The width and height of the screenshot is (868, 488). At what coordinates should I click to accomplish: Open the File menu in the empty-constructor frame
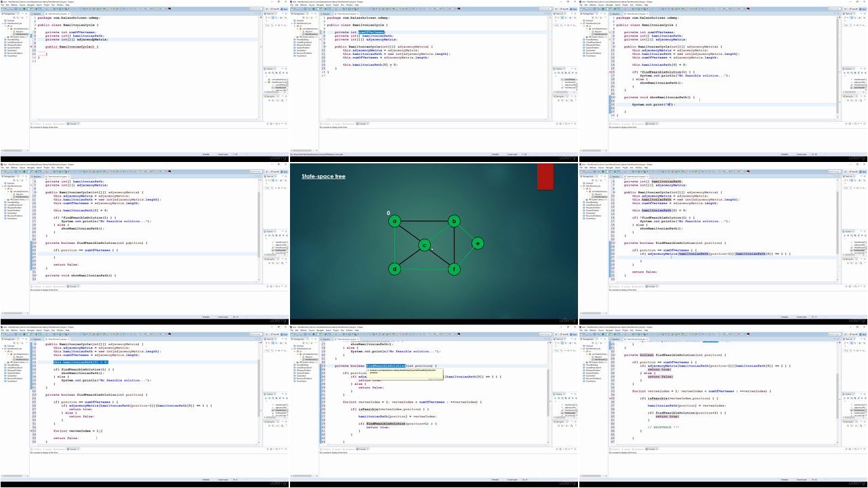tap(3, 5)
